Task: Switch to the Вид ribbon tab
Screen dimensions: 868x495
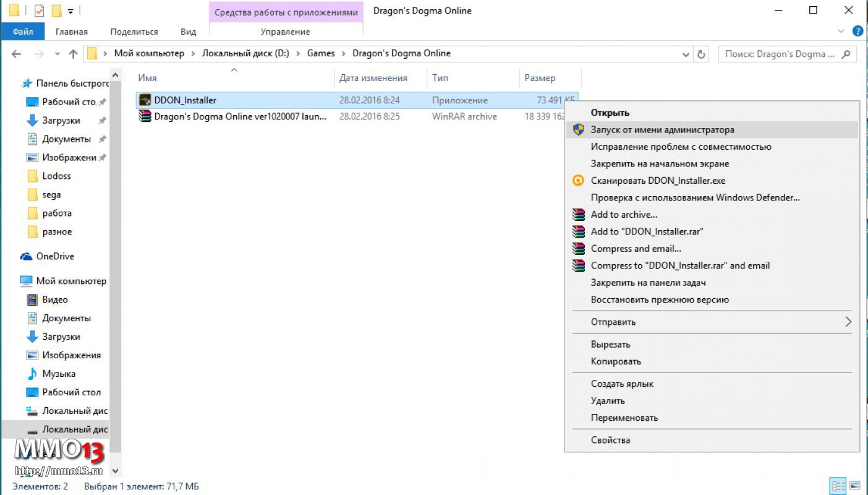Action: pos(188,32)
